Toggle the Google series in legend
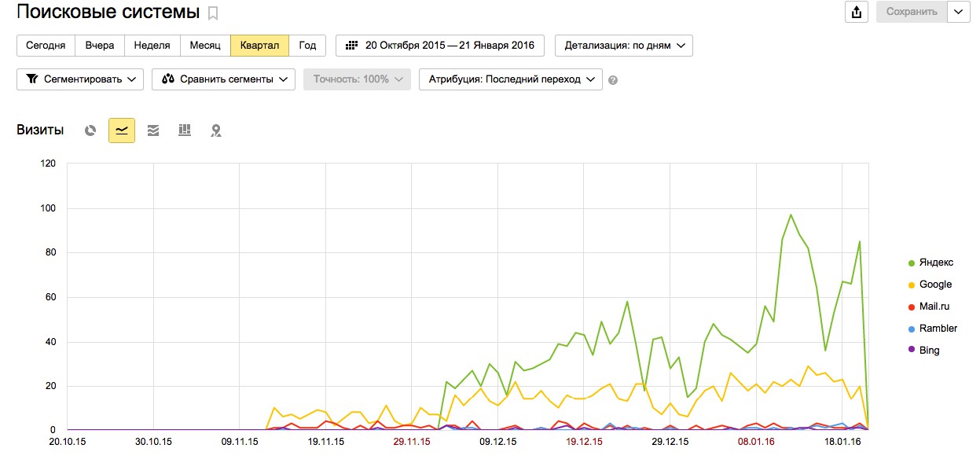 click(x=935, y=285)
